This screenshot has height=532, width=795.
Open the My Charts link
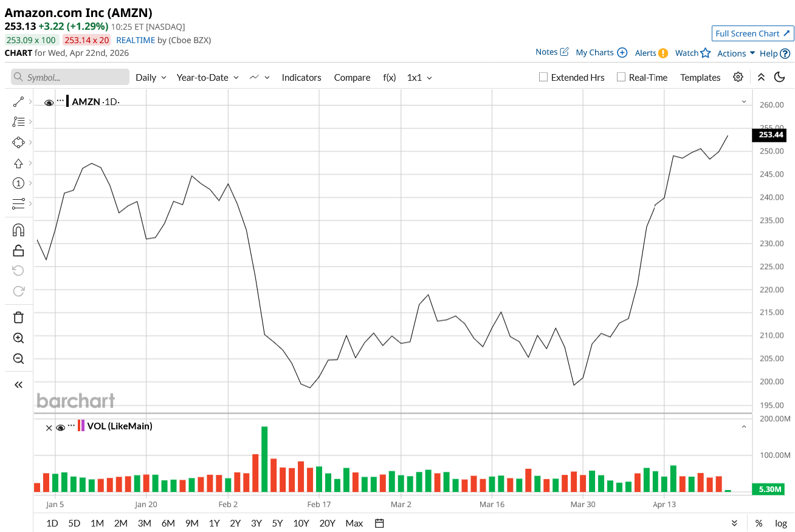601,52
